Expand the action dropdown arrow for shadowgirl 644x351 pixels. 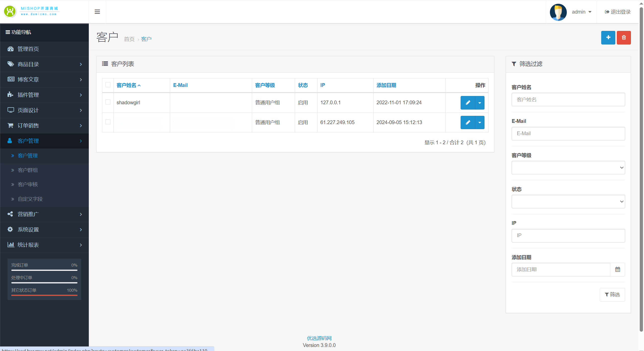pos(480,103)
